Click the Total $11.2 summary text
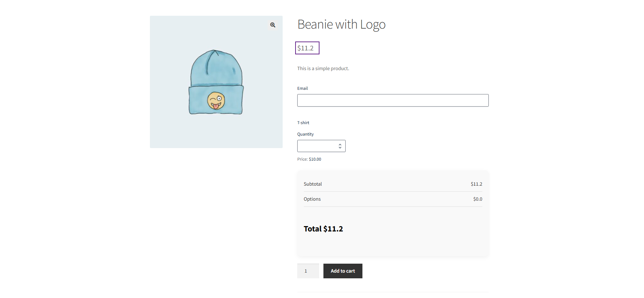The height and width of the screenshot is (298, 644). (x=323, y=229)
